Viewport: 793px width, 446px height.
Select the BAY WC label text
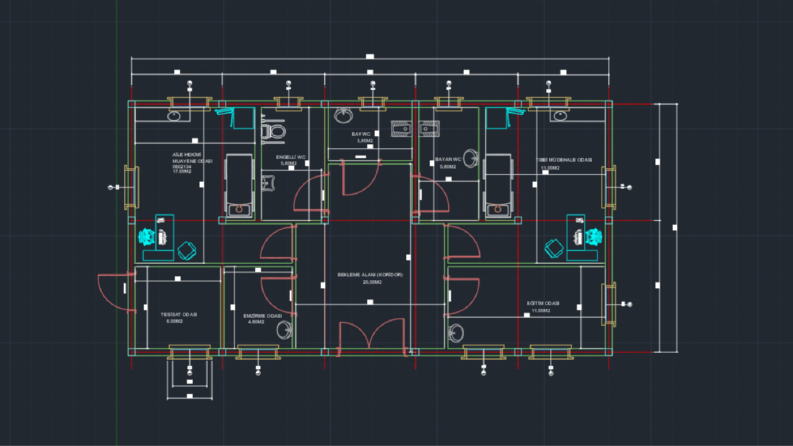point(361,135)
